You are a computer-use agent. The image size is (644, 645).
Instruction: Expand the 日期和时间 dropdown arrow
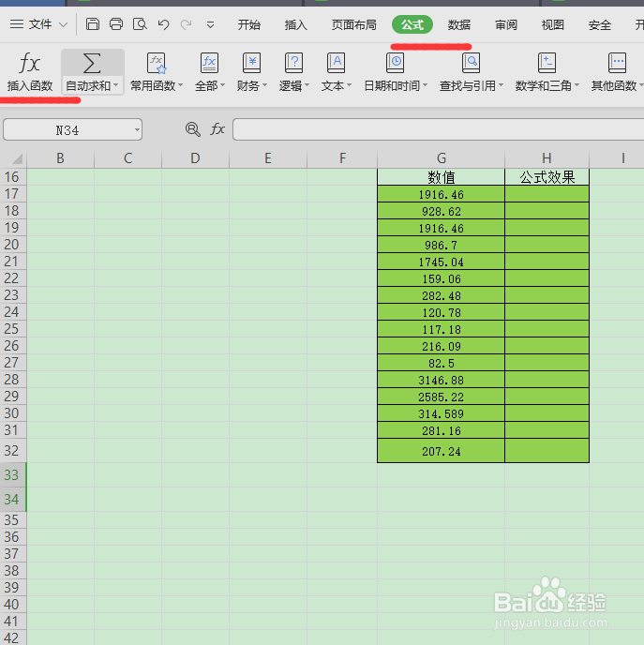click(426, 85)
